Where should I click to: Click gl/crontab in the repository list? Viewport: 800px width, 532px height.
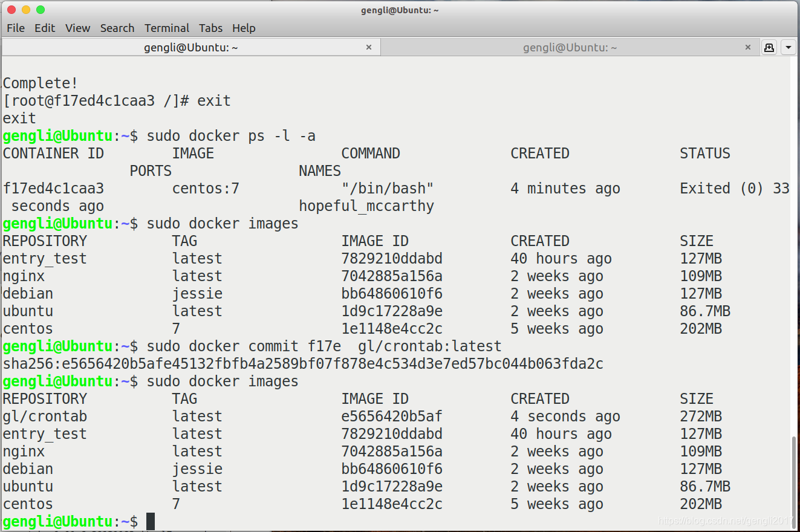45,417
